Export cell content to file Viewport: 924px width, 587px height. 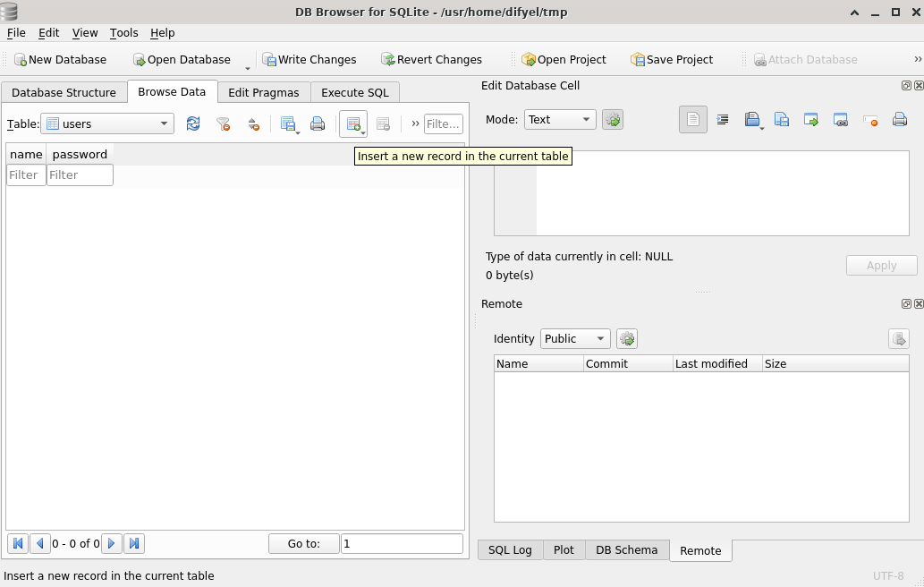tap(782, 120)
